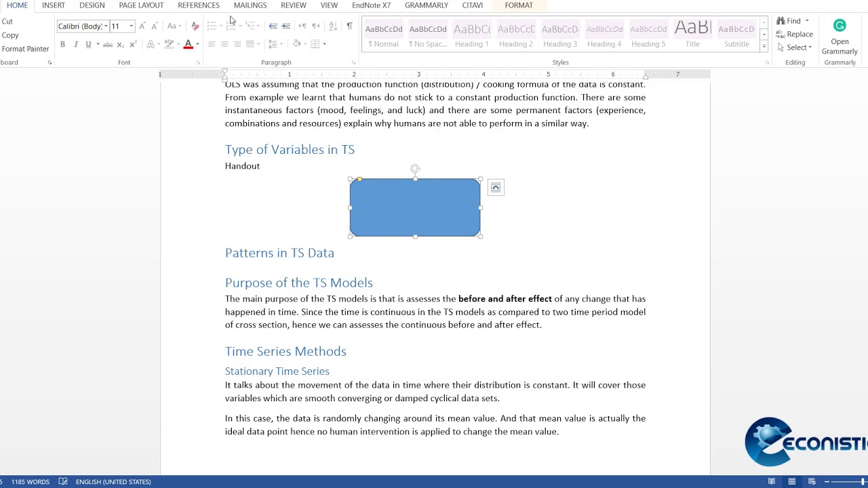Open the HOME ribbon tab
The width and height of the screenshot is (868, 488).
point(17,5)
